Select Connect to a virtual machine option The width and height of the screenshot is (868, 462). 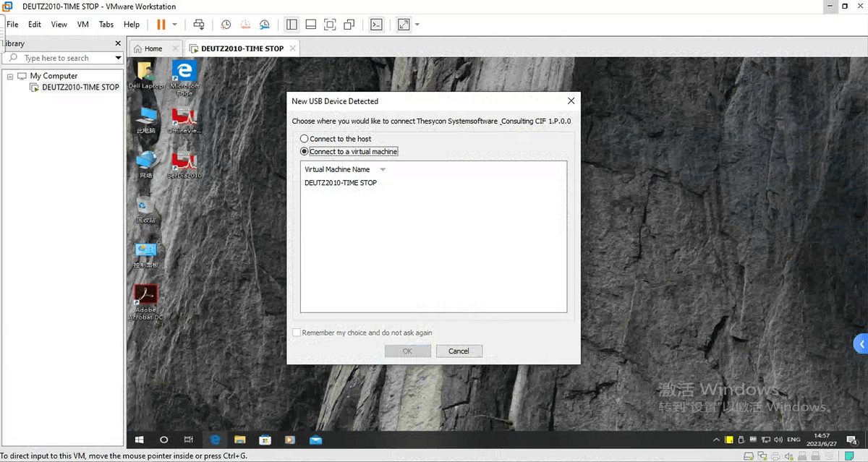pos(305,152)
